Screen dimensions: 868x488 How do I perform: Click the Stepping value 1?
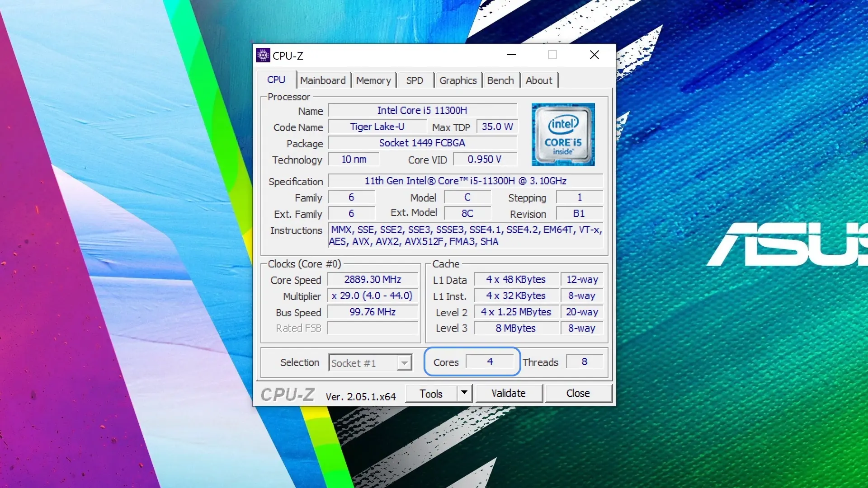[x=580, y=197]
